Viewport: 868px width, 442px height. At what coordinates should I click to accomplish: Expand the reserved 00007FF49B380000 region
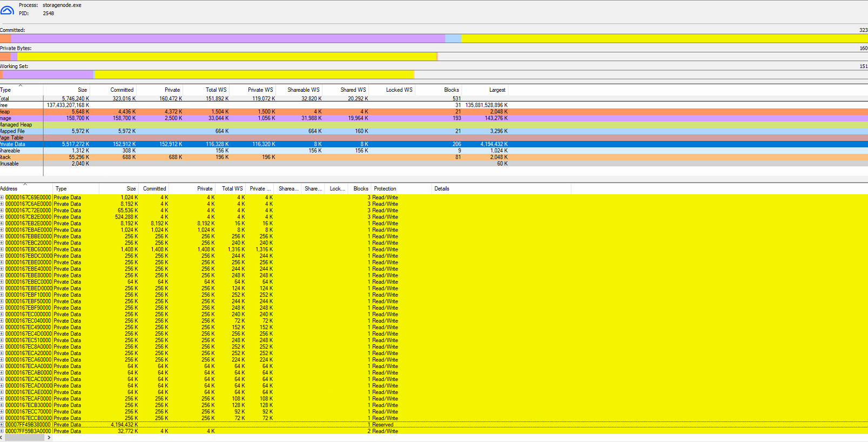click(2, 425)
